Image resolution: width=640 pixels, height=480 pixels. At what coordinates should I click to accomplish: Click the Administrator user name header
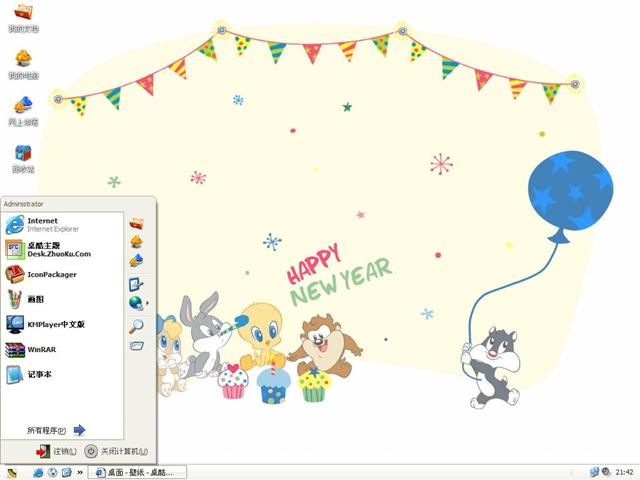click(23, 204)
